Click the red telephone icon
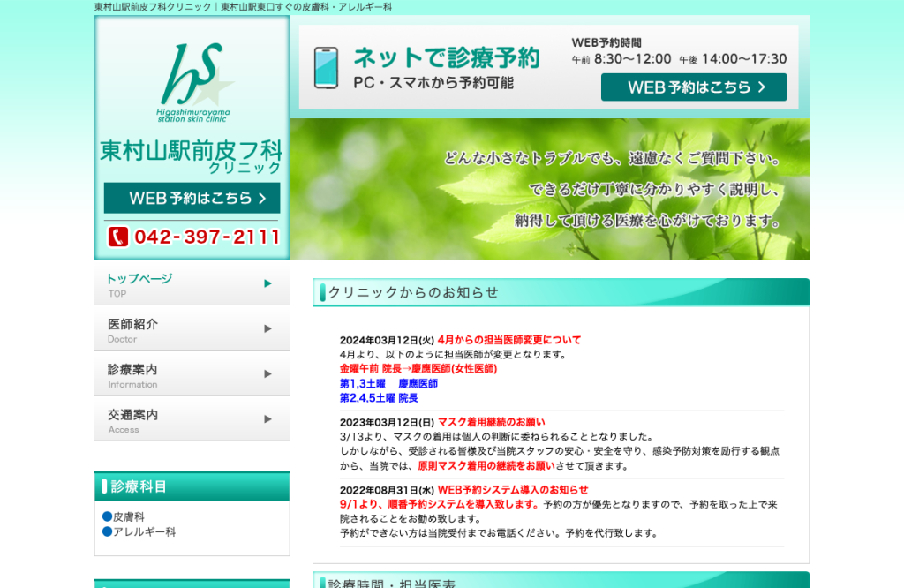The width and height of the screenshot is (904, 588). [118, 237]
